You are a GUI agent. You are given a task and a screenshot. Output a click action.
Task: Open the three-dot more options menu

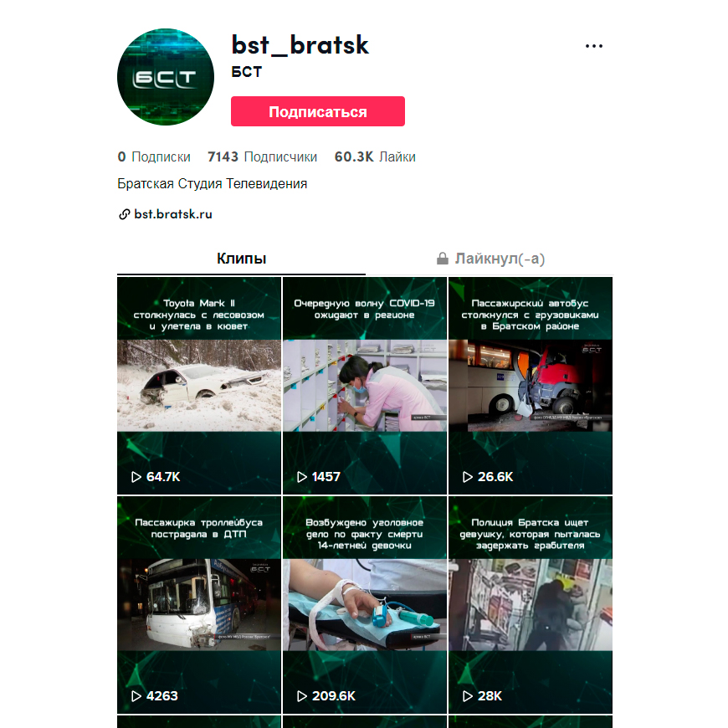click(594, 46)
